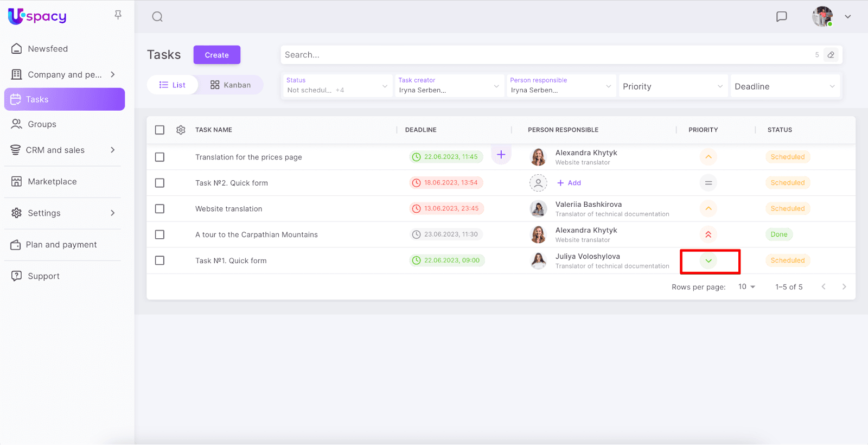868x445 pixels.
Task: Open rows per page dropdown
Action: pos(746,287)
